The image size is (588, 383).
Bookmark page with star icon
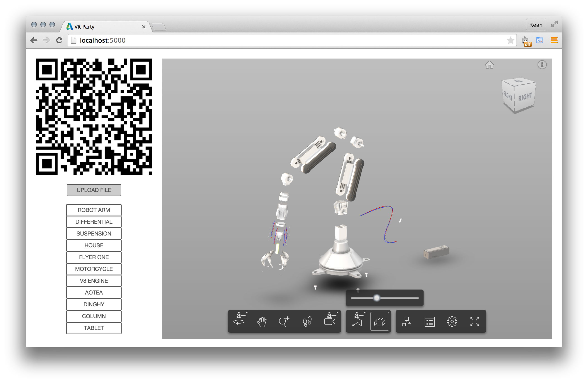tap(510, 40)
